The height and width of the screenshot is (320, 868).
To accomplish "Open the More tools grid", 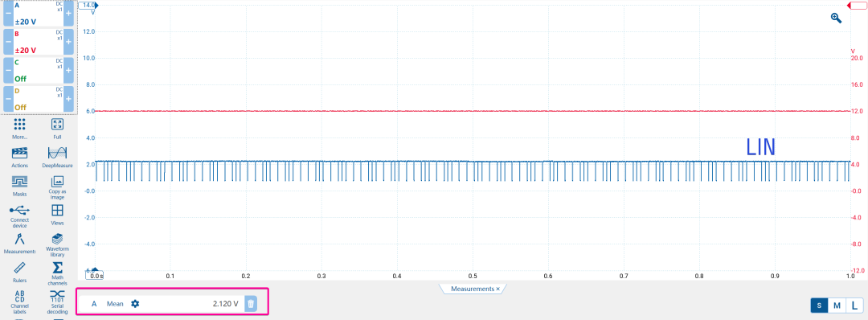I will click(19, 128).
